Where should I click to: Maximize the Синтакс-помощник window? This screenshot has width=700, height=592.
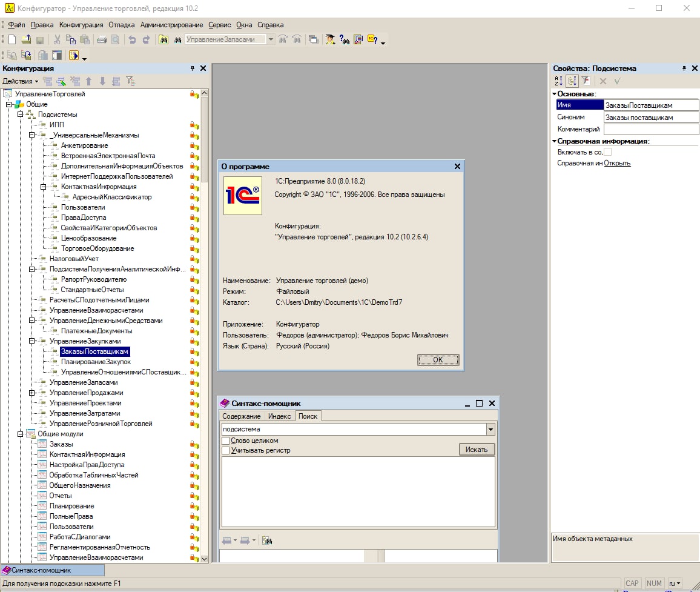(x=480, y=404)
